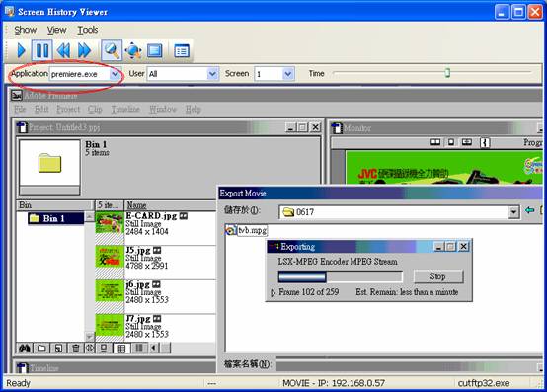Click the Project window title icon
The height and width of the screenshot is (392, 547).
click(x=22, y=127)
